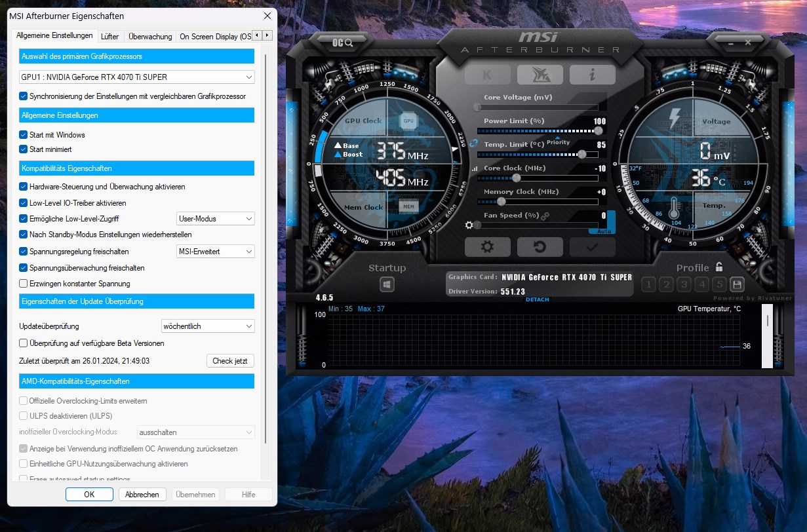Click the temp limit Priority arrow
Viewport: 807px width, 532px height.
[558, 137]
